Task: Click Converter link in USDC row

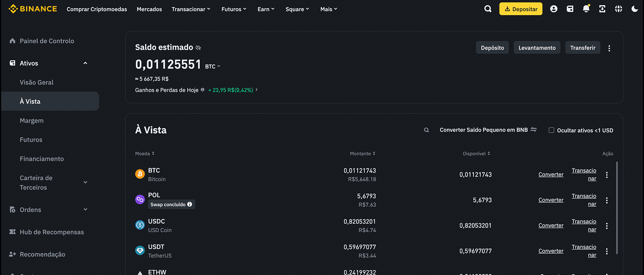Action: point(551,226)
